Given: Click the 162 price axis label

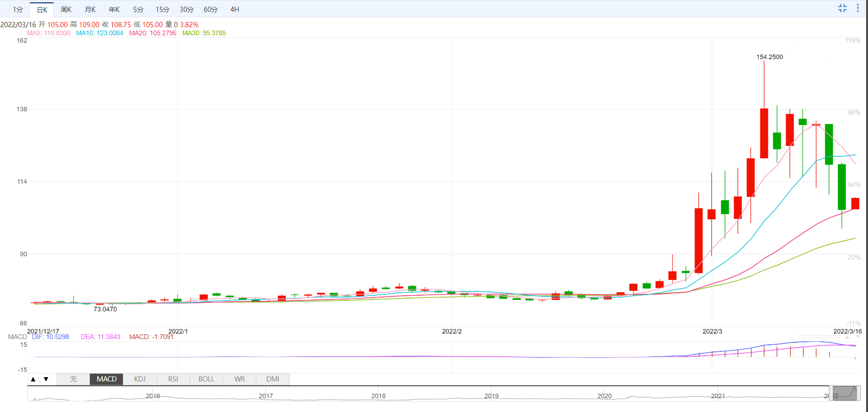Looking at the screenshot, I should pos(22,41).
